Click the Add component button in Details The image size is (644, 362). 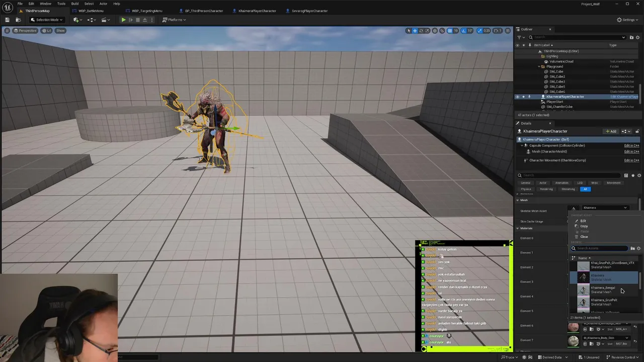pyautogui.click(x=611, y=131)
